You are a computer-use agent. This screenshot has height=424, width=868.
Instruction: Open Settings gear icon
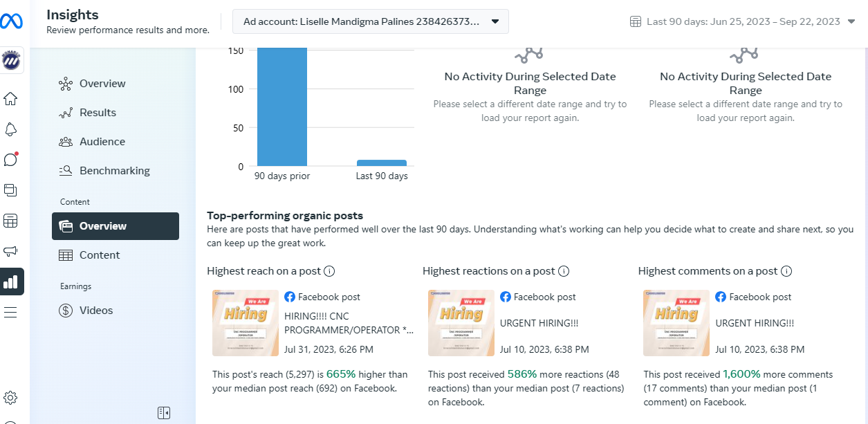click(x=10, y=398)
